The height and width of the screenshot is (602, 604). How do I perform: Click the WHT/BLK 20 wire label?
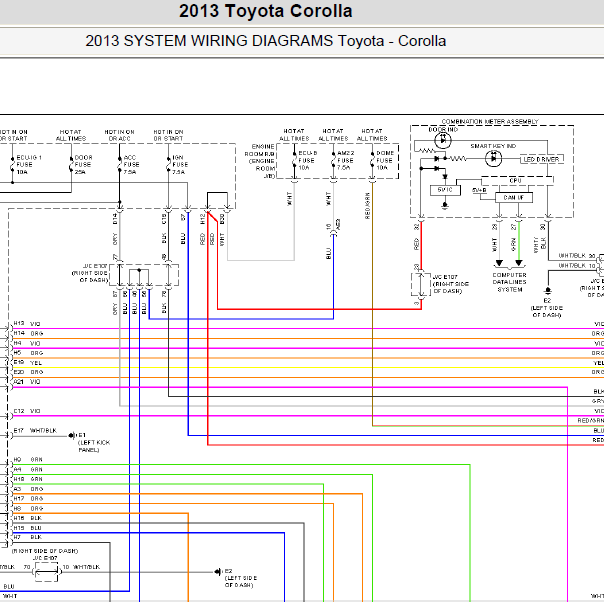coord(577,256)
